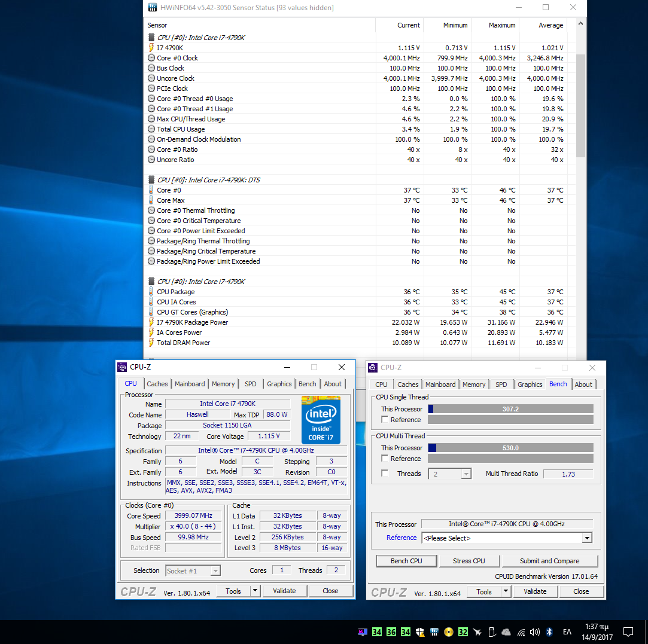Click the Intel Inside Core i7 logo
This screenshot has height=644, width=648.
coord(321,420)
